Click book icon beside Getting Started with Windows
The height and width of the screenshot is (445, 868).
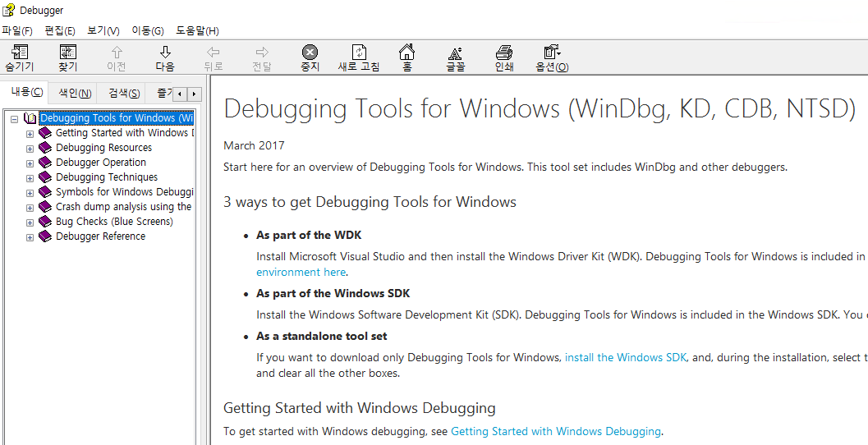click(45, 133)
